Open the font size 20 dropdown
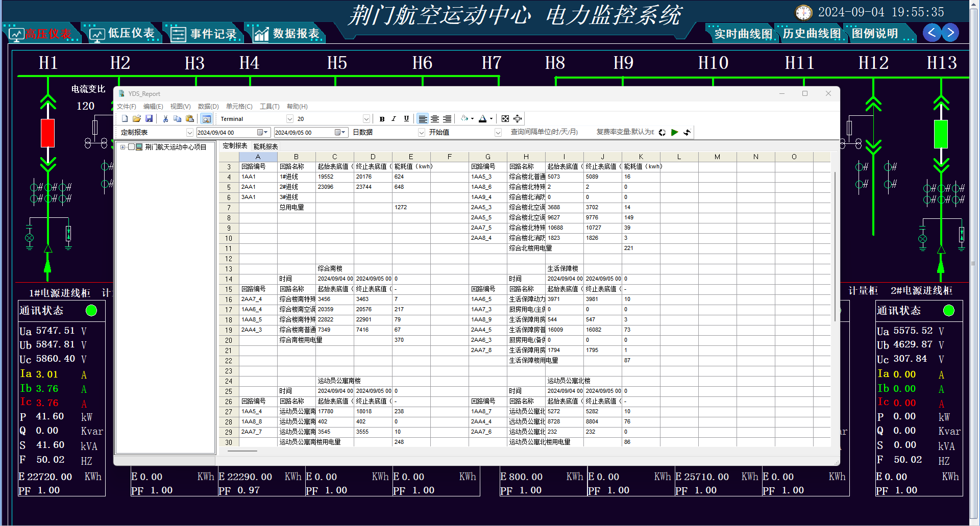 tap(366, 119)
